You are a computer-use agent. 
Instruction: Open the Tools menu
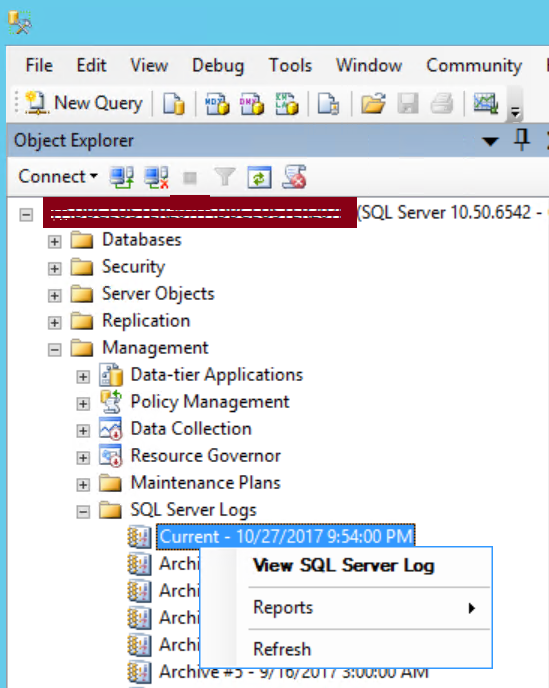coord(290,65)
